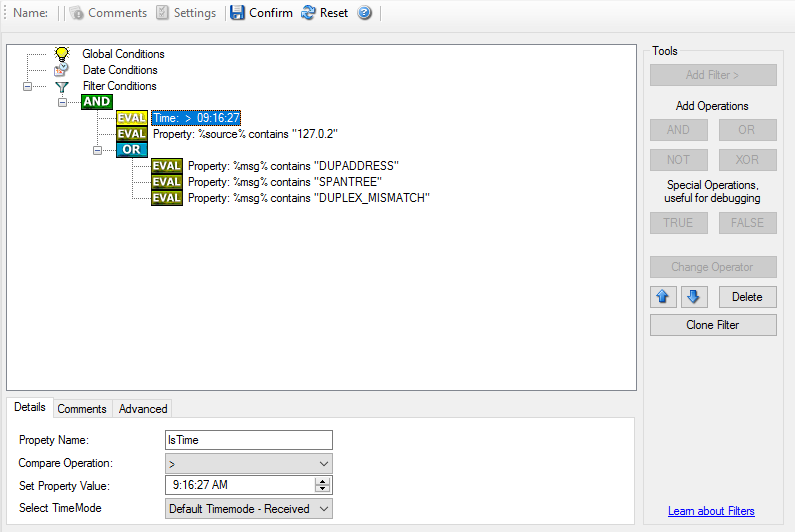Switch to the Advanced tab
The width and height of the screenshot is (795, 532).
(143, 409)
